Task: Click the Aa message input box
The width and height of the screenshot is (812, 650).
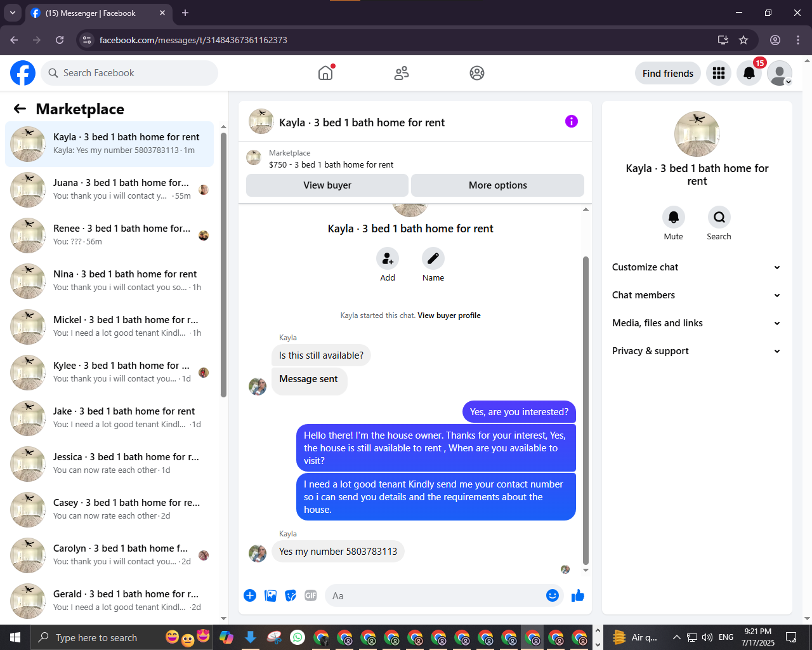Action: pyautogui.click(x=444, y=595)
